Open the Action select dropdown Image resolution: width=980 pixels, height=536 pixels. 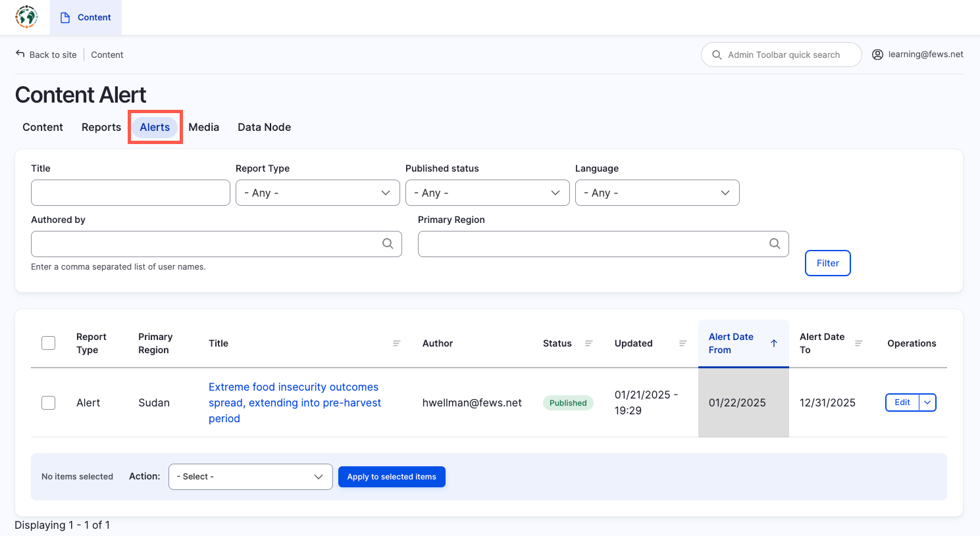coord(250,477)
